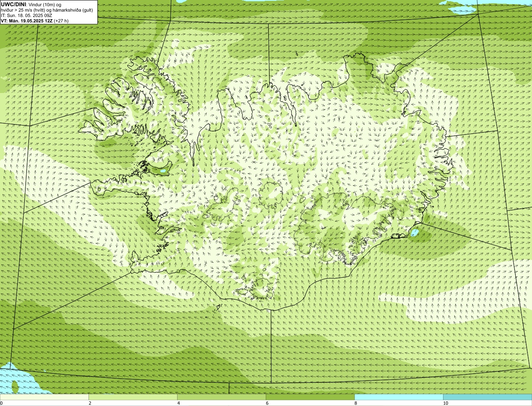Image resolution: width=532 pixels, height=406 pixels.
Task: Click the 2–4 m/s light green swatch
Action: [x=133, y=397]
